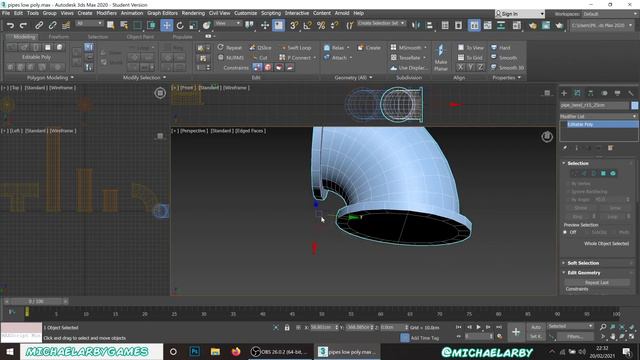
Task: Click the Select by Name icon
Action: (x=124, y=25)
